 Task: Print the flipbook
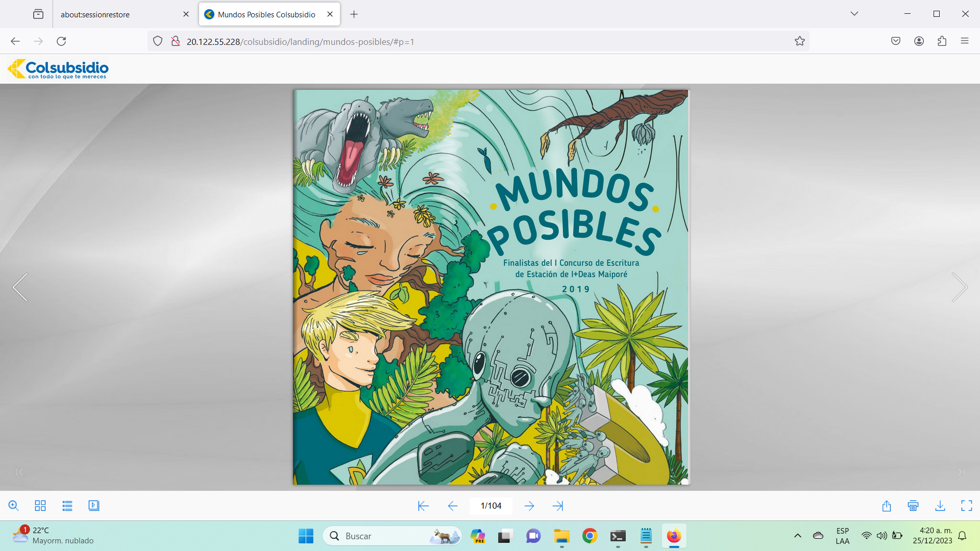913,506
